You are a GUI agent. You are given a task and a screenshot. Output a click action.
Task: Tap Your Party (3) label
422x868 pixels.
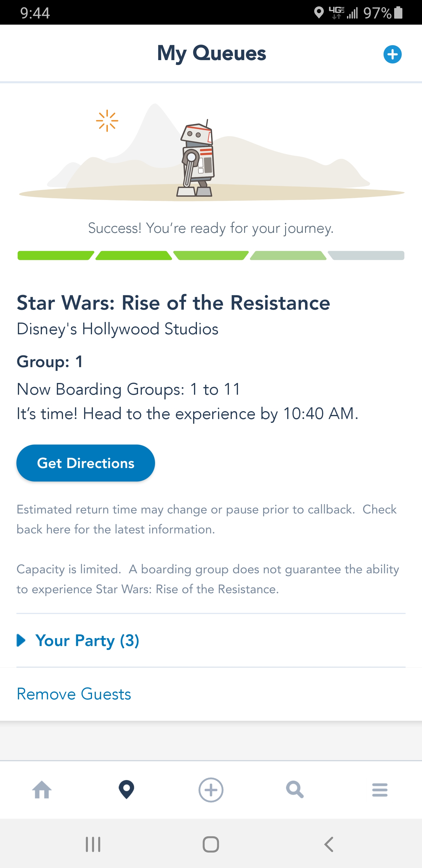[87, 640]
